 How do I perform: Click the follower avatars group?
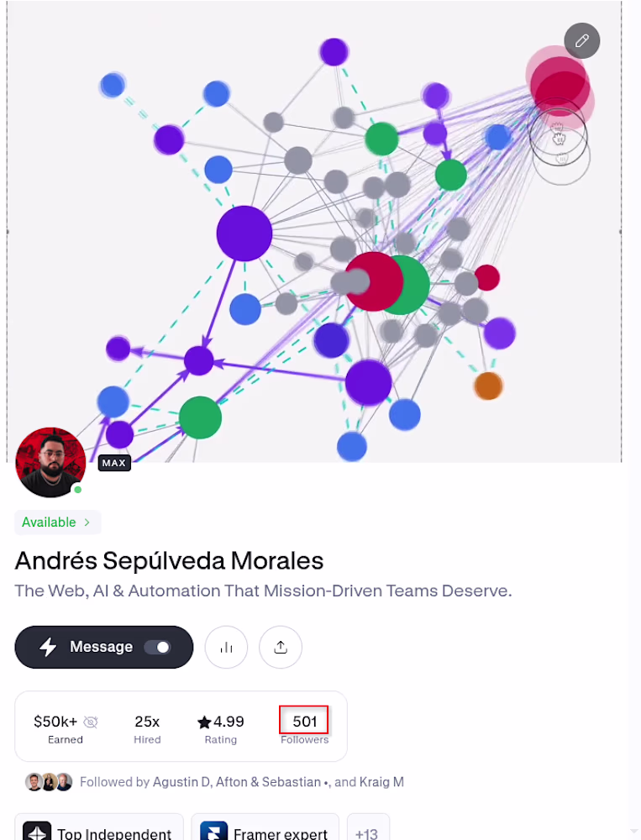click(49, 782)
